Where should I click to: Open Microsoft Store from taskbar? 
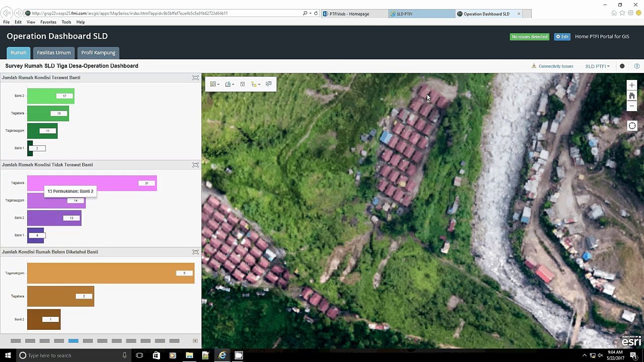click(156, 355)
